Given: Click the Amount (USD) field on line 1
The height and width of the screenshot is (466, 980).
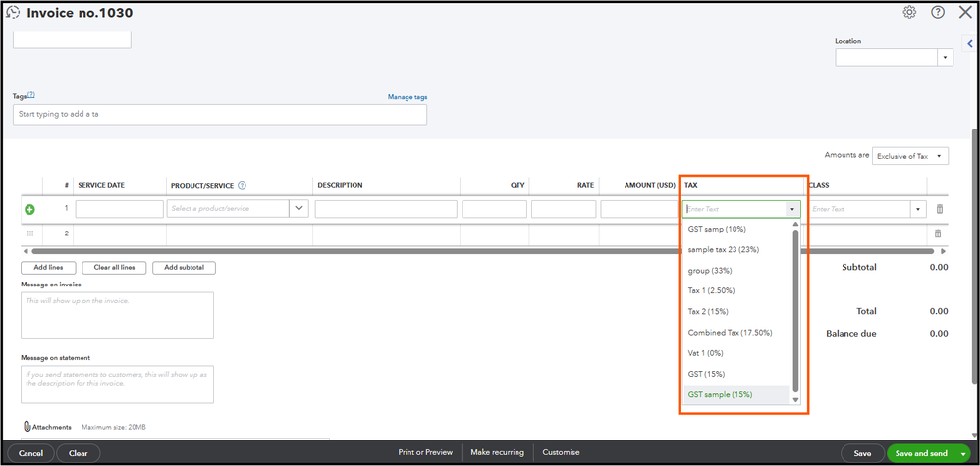Looking at the screenshot, I should [x=638, y=209].
